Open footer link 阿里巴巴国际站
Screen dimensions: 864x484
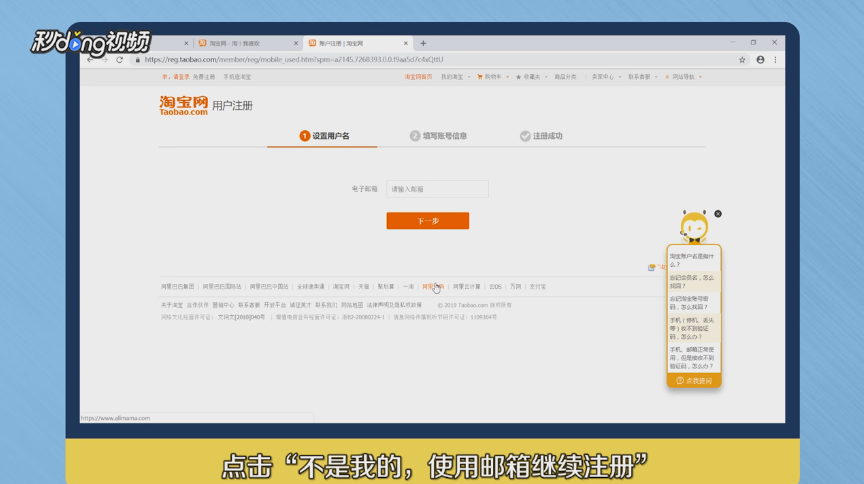(222, 287)
